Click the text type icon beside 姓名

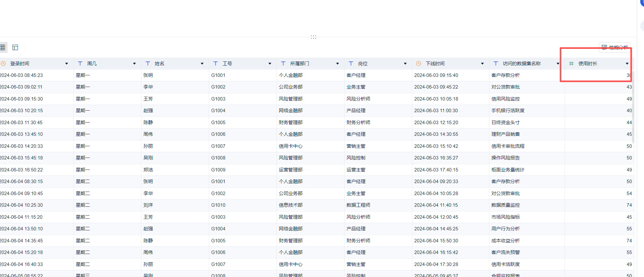coord(148,64)
